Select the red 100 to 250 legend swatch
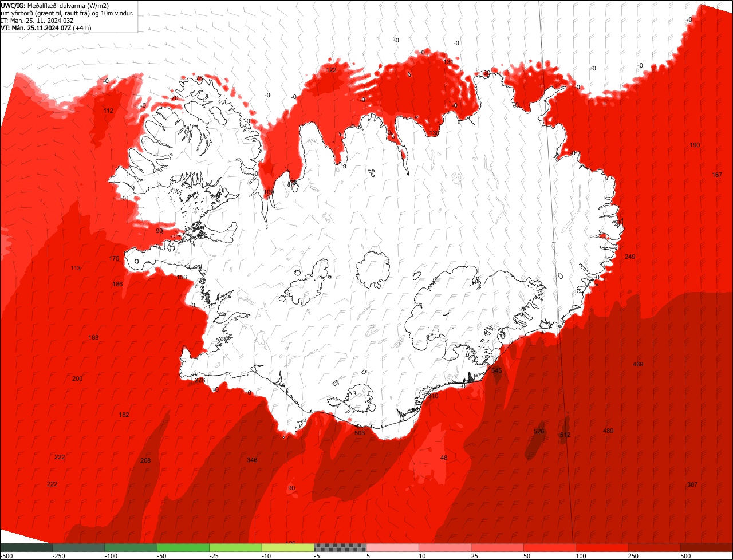 [602, 547]
